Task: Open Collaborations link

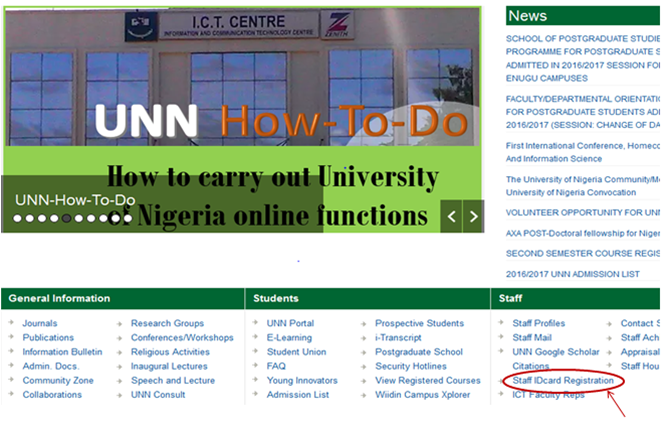Action: pos(52,395)
